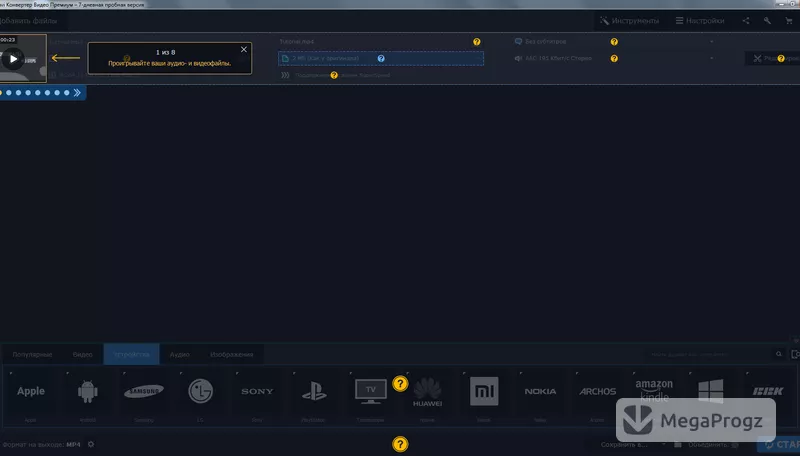Choose the Samsung device preset
The height and width of the screenshot is (456, 800).
coord(144,396)
